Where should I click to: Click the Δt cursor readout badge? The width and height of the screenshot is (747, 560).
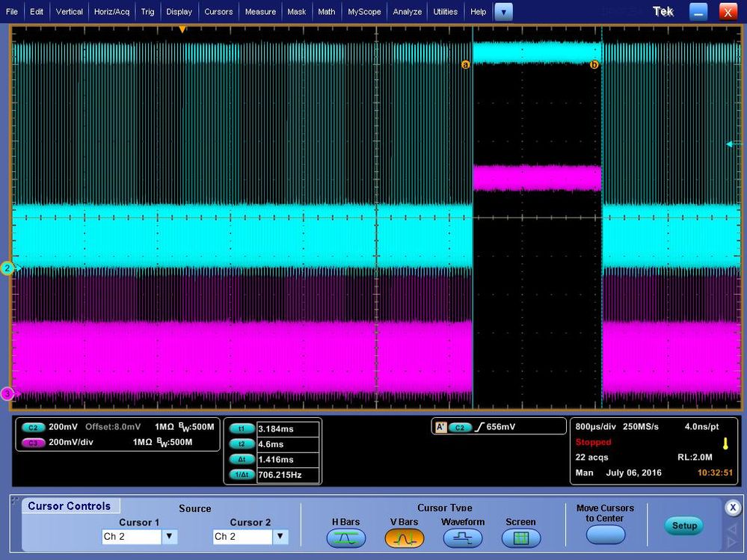click(x=242, y=459)
